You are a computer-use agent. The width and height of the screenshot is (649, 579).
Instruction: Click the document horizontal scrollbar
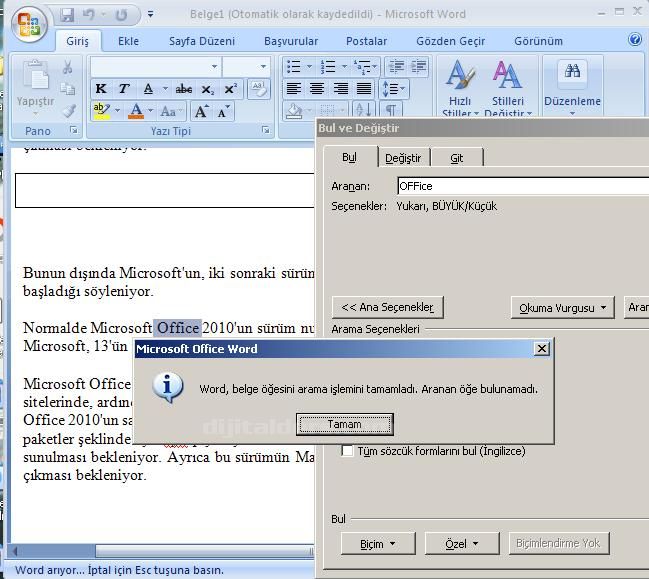162,551
